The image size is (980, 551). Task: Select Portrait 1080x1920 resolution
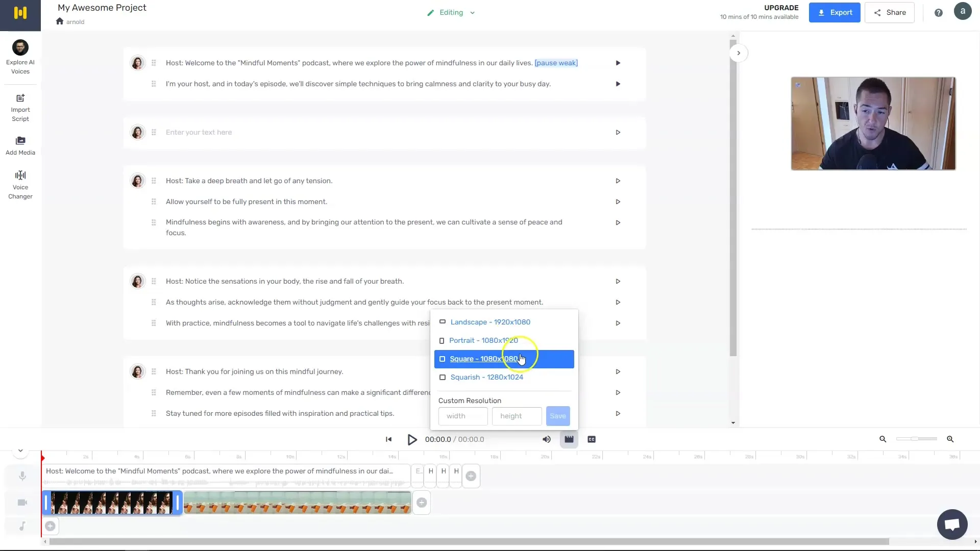(504, 340)
